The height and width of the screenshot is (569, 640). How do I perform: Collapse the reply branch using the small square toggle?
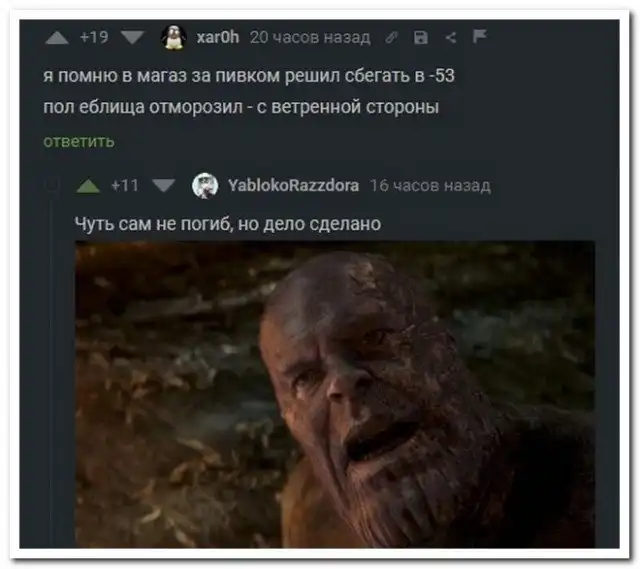click(52, 186)
